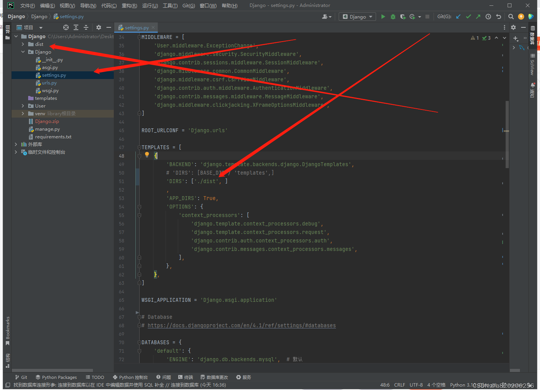This screenshot has height=392, width=540.
Task: Open the Git(G) menu in the menu bar
Action: [189, 5]
